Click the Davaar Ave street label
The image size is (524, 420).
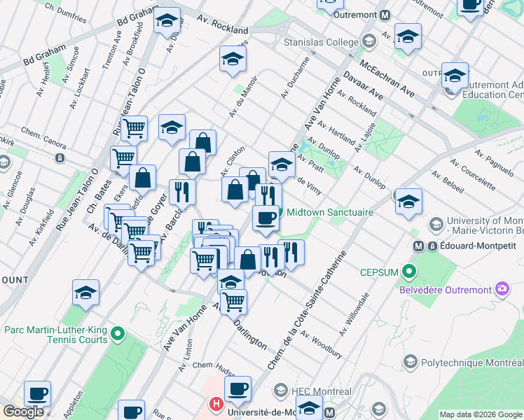(363, 85)
